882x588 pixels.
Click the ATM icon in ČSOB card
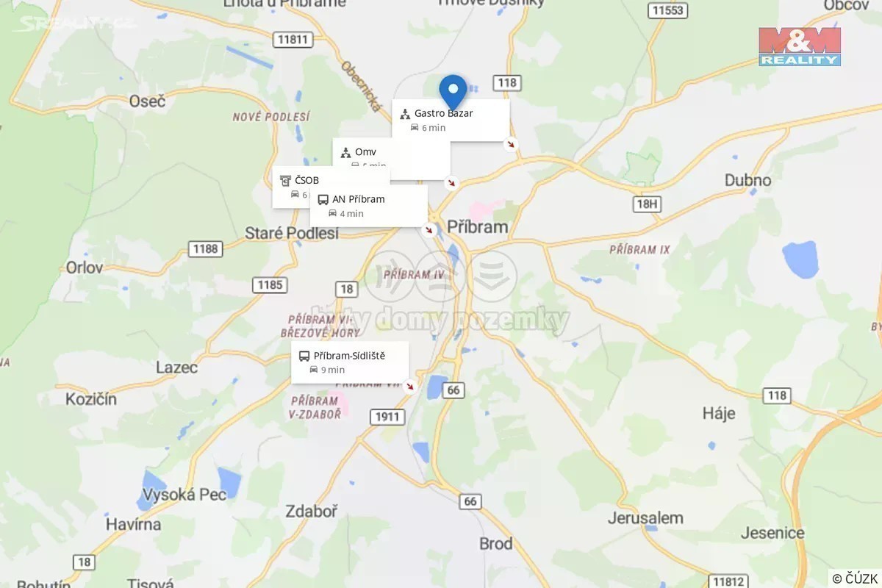point(285,180)
